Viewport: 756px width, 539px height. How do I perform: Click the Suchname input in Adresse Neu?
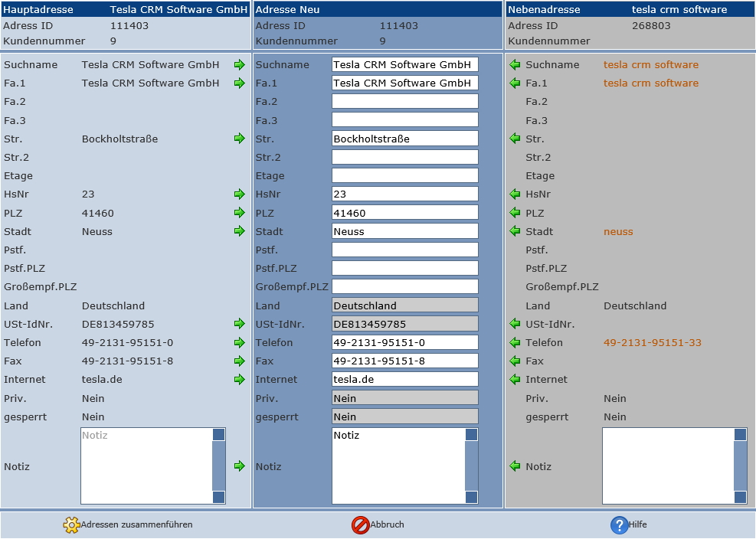(404, 65)
